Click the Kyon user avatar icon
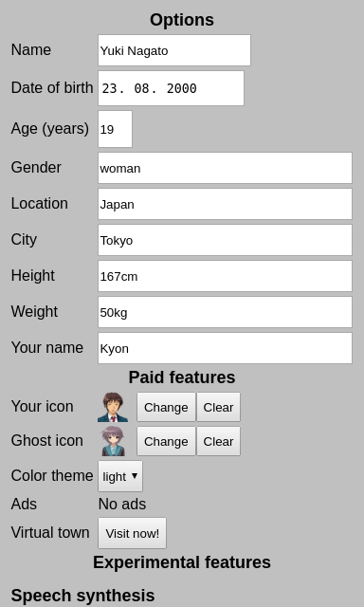 pyautogui.click(x=113, y=407)
